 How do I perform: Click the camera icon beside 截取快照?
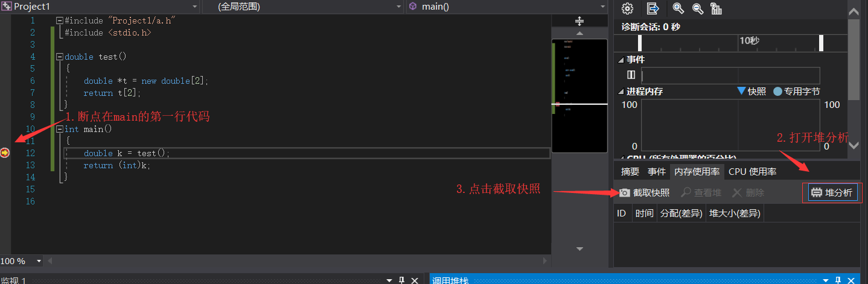[625, 193]
